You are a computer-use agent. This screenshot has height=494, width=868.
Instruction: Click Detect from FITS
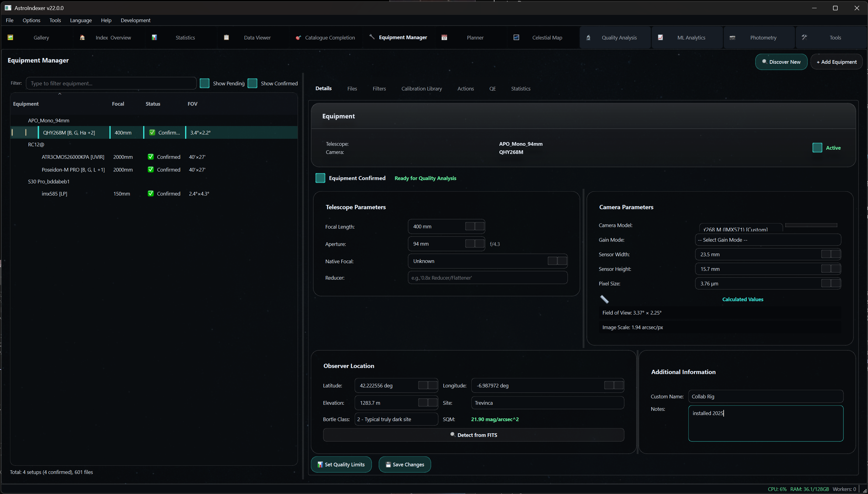coord(474,434)
